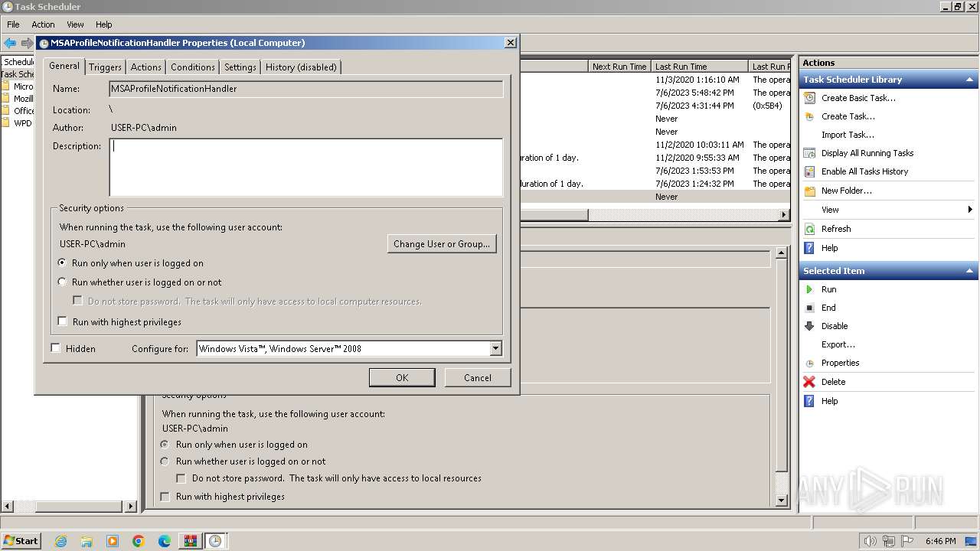980x551 pixels.
Task: Click the New Folder icon in Actions
Action: tap(809, 191)
